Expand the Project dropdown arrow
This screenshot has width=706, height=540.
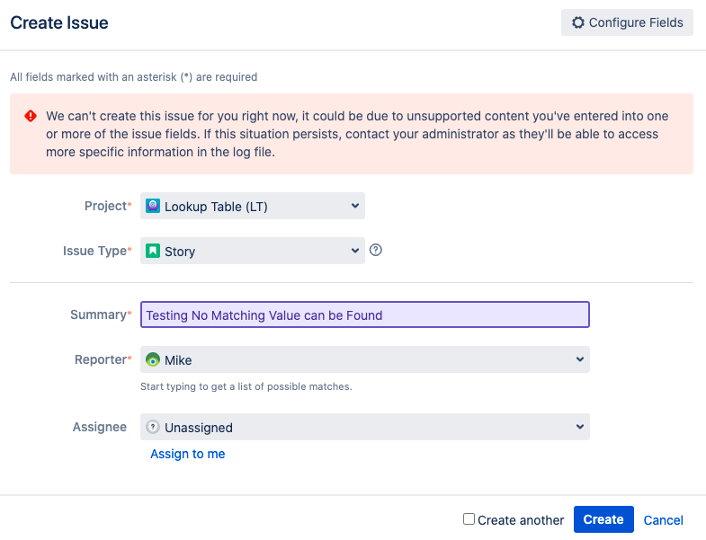coord(355,206)
